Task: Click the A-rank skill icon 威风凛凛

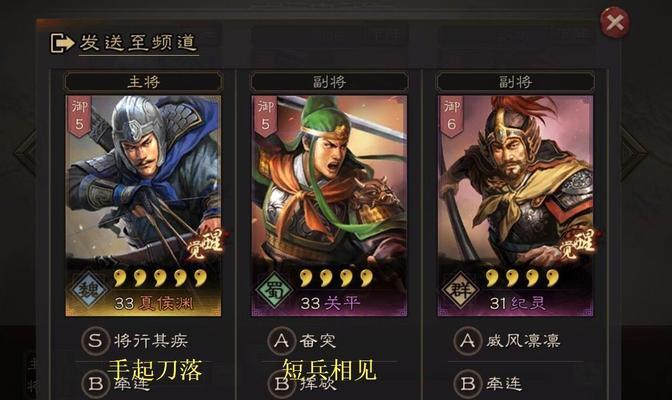Action: click(467, 341)
